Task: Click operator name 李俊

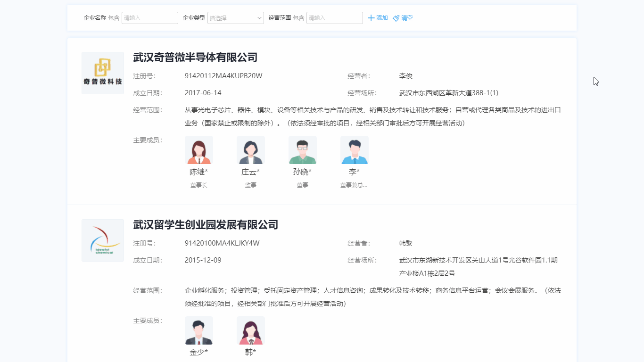Action: (405, 75)
